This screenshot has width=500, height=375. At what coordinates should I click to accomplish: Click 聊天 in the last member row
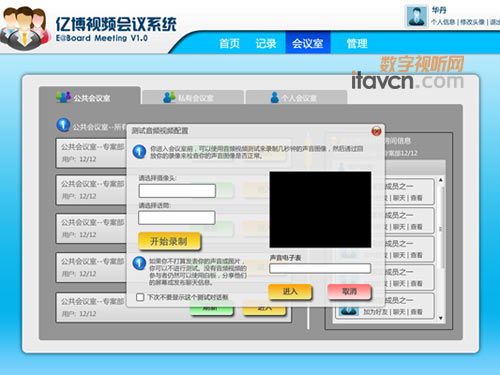point(399,312)
